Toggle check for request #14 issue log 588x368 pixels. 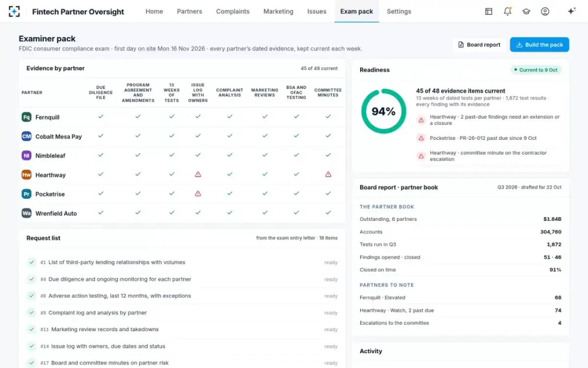click(x=31, y=346)
